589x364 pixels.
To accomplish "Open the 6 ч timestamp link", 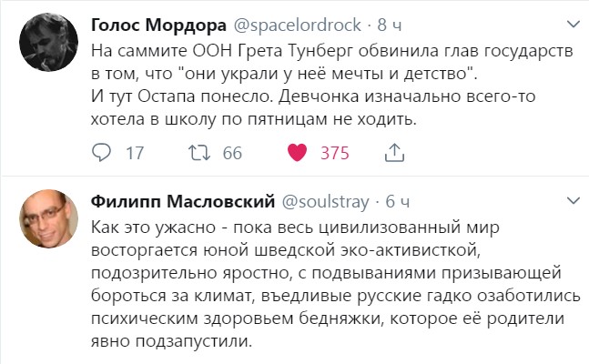I will [398, 202].
